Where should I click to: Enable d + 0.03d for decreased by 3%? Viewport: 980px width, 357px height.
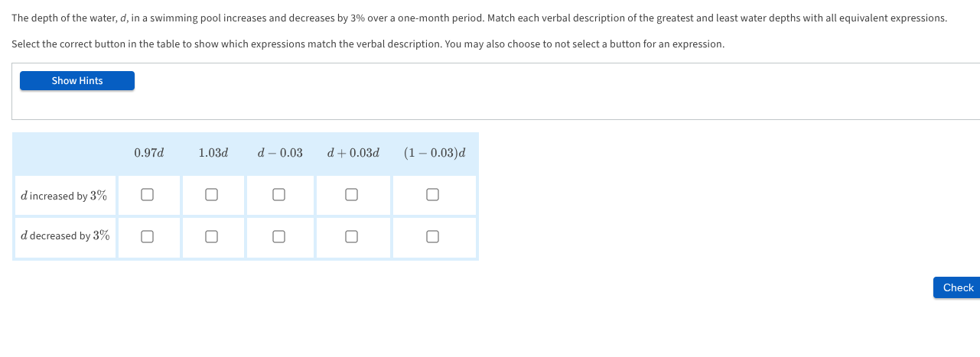click(351, 236)
